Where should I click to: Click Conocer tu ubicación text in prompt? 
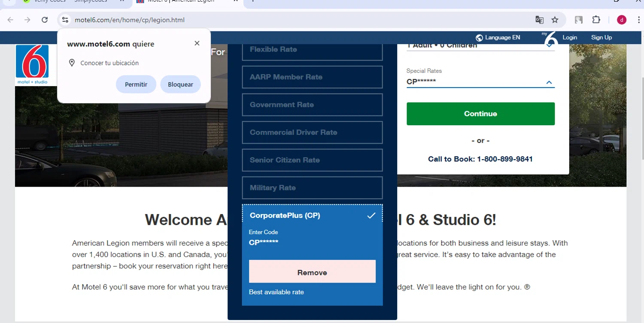tap(109, 63)
